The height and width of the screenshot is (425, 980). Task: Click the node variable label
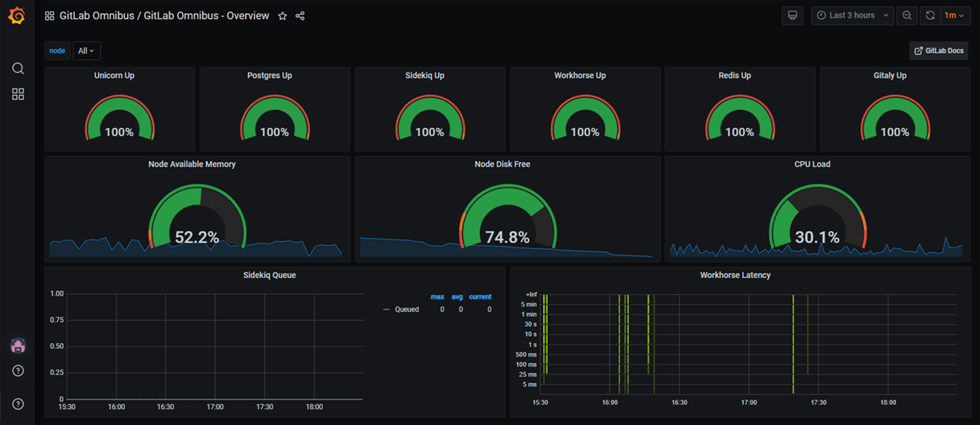coord(57,51)
